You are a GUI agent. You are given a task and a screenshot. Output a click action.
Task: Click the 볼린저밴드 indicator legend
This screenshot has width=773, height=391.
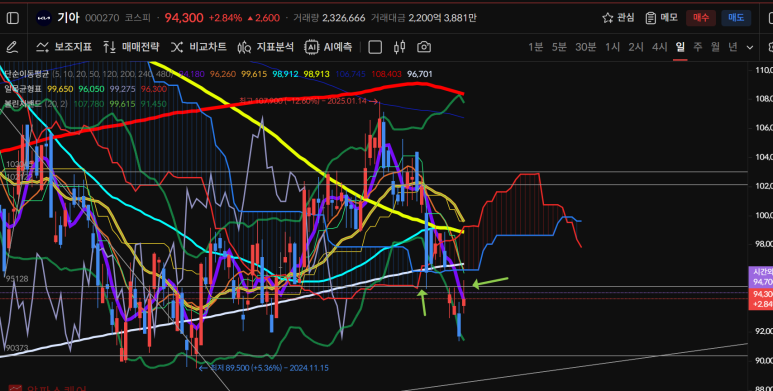[23, 104]
